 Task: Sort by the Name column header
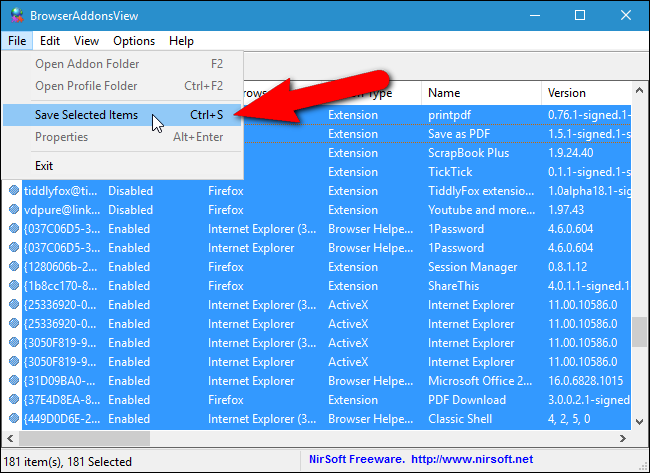tap(482, 92)
